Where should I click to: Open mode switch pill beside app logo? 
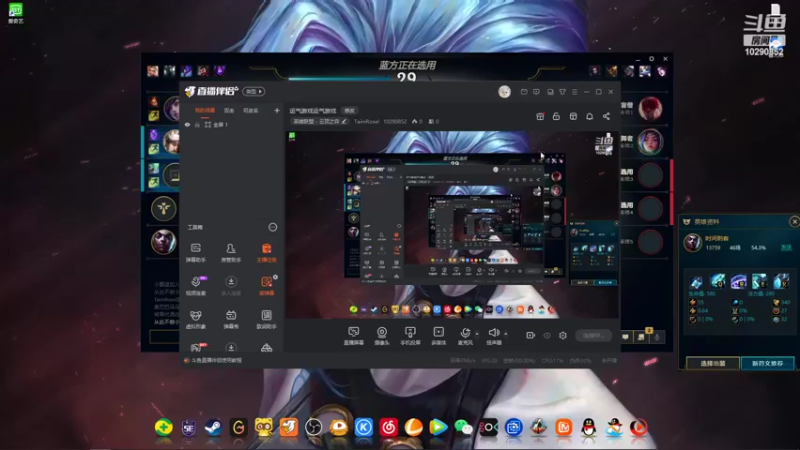(x=254, y=91)
